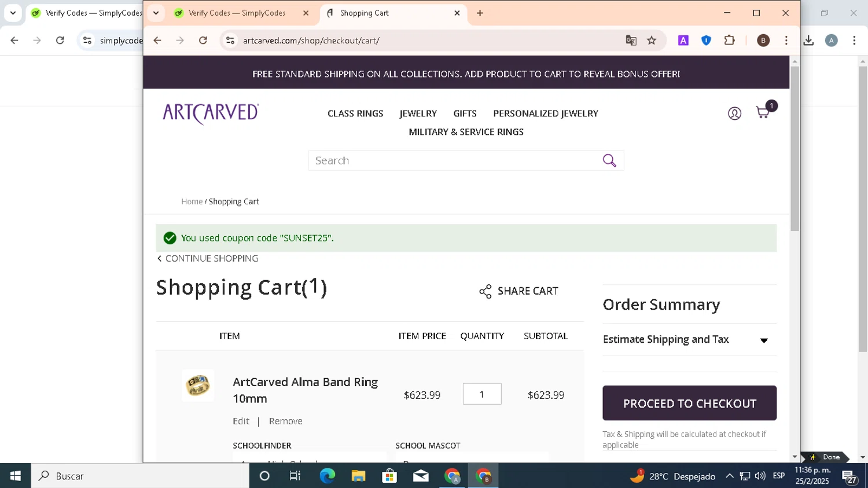Open Windows Start menu
The width and height of the screenshot is (868, 488).
(15, 476)
